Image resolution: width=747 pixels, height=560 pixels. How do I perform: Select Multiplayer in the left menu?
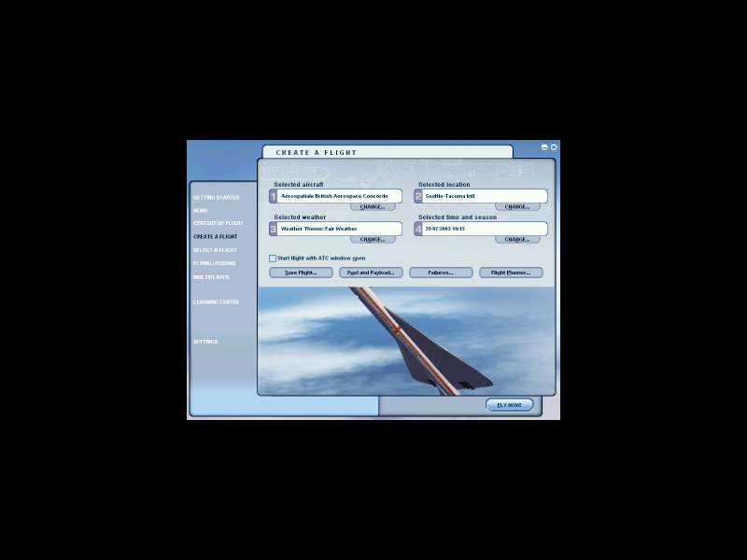point(210,277)
